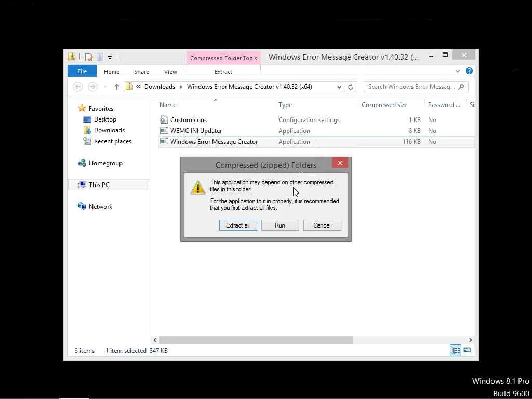Click the horizontal scrollbar thumb
The height and width of the screenshot is (399, 532).
pos(256,340)
